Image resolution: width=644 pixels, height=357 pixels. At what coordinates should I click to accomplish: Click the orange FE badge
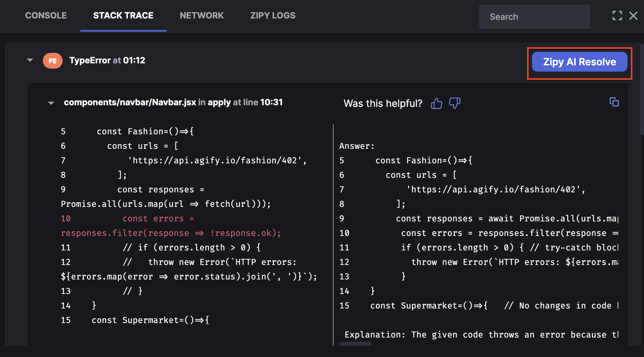click(x=52, y=61)
